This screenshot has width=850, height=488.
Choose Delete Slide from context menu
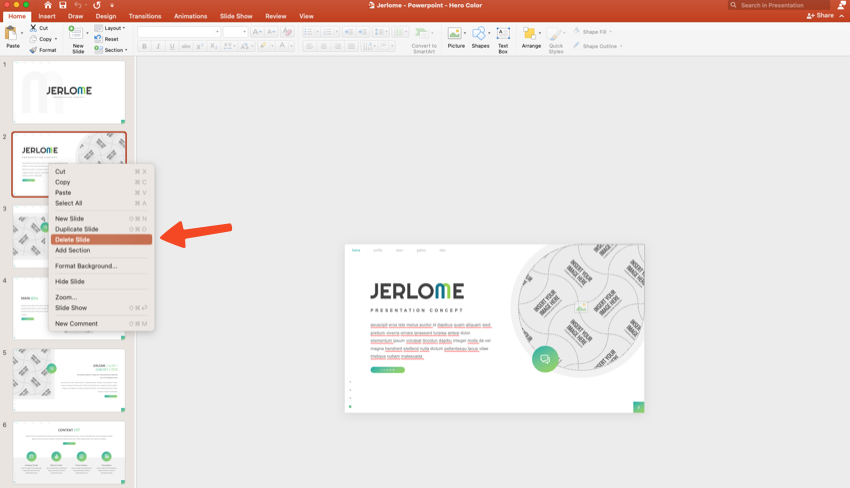(x=73, y=240)
